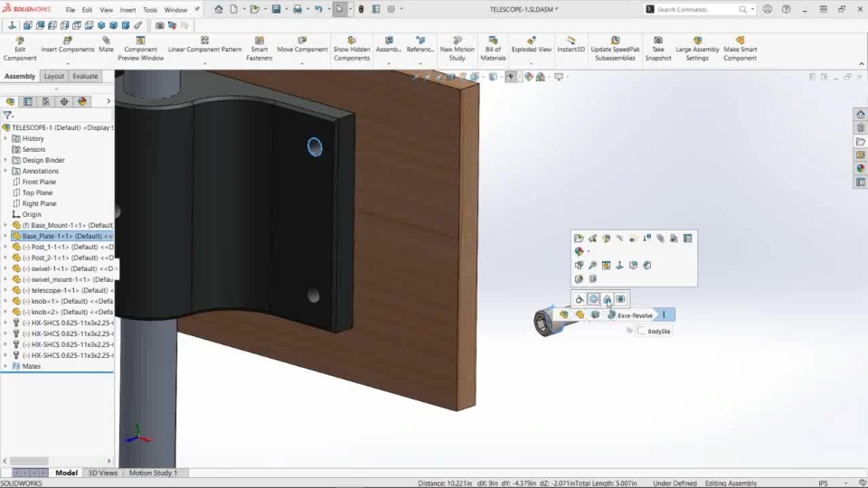The height and width of the screenshot is (488, 868).
Task: Open Large Assembly Settings
Action: click(x=697, y=49)
